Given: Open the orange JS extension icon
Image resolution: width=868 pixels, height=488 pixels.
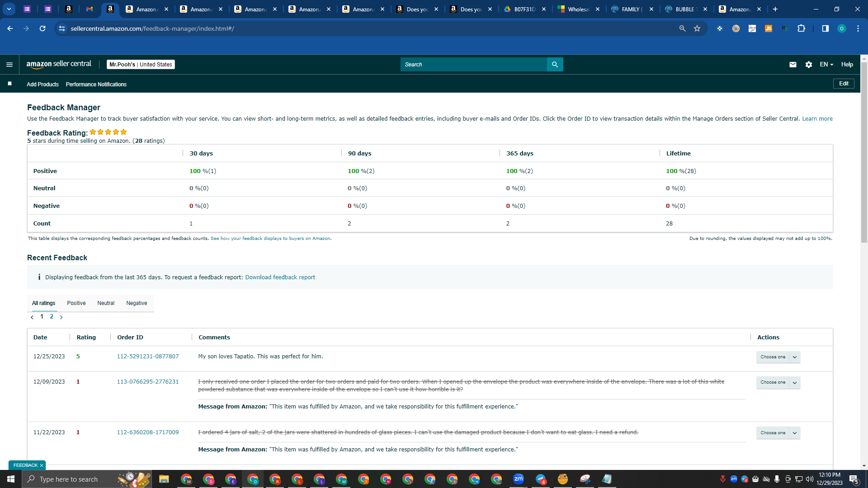Looking at the screenshot, I should coord(768,28).
